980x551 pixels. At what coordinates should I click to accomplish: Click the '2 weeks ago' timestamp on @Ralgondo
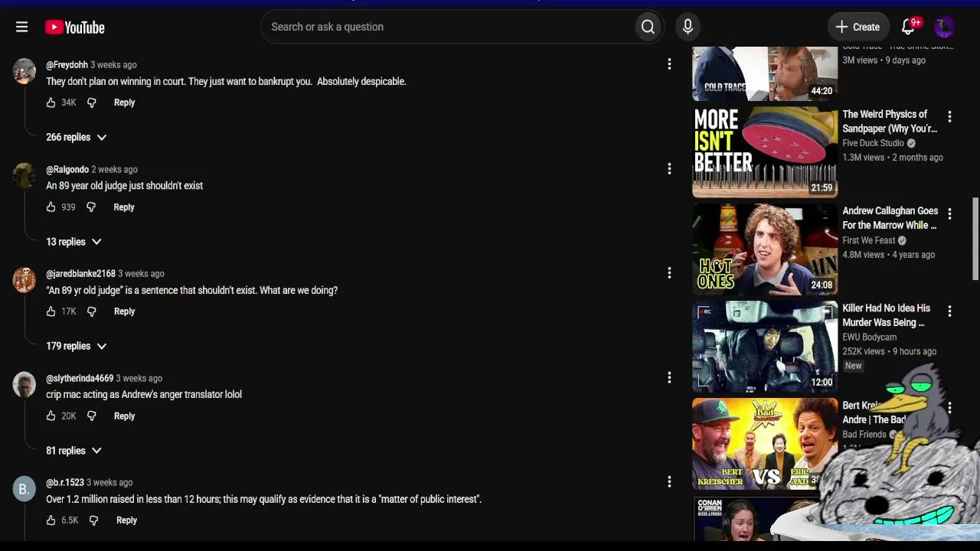coord(115,169)
